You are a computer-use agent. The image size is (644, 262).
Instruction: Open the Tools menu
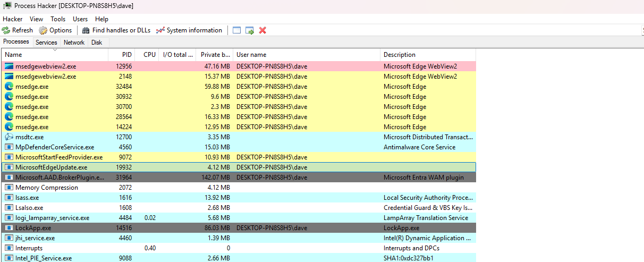coord(58,19)
